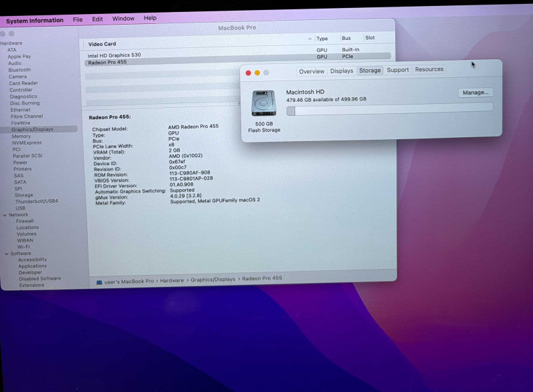Image resolution: width=533 pixels, height=392 pixels.
Task: Open the System Information app menu
Action: 35,21
